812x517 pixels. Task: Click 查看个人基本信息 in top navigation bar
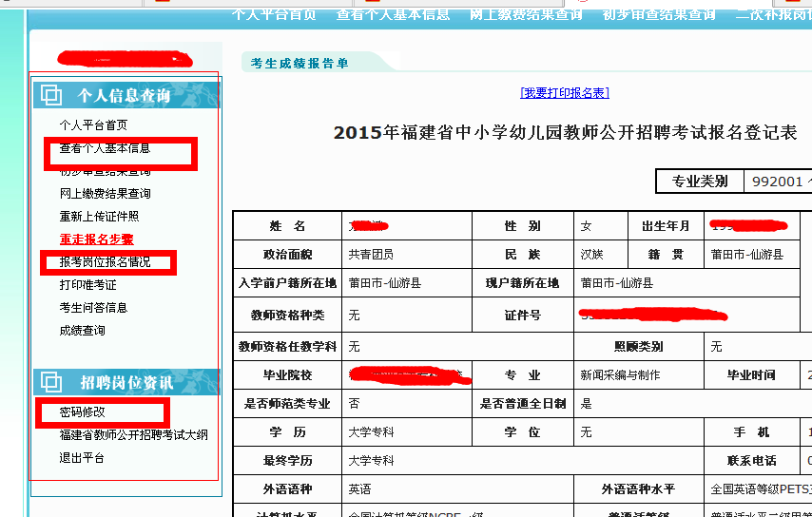pyautogui.click(x=393, y=14)
